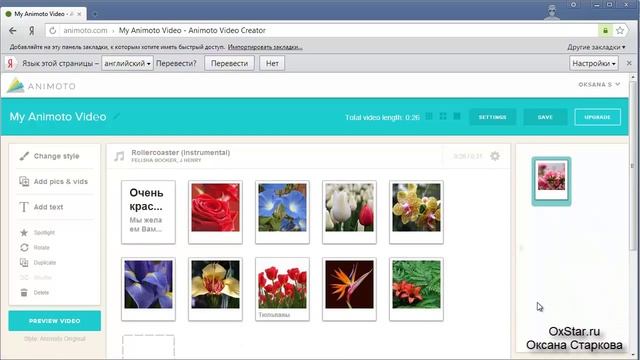The width and height of the screenshot is (640, 360).
Task: Select the My Animoto Video browser tab
Action: (43, 14)
